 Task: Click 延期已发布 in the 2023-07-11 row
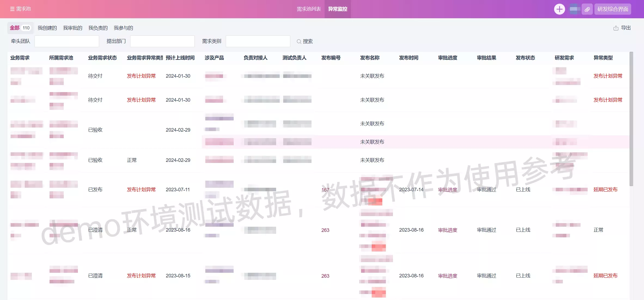pyautogui.click(x=605, y=190)
